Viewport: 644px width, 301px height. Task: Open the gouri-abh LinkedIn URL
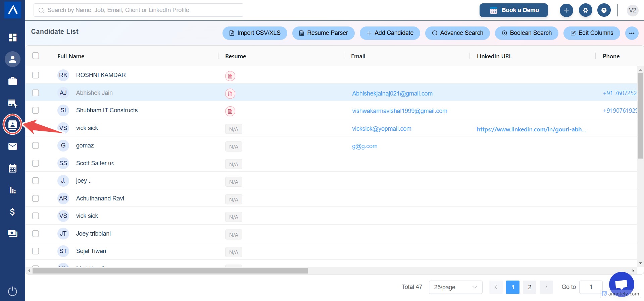point(531,129)
